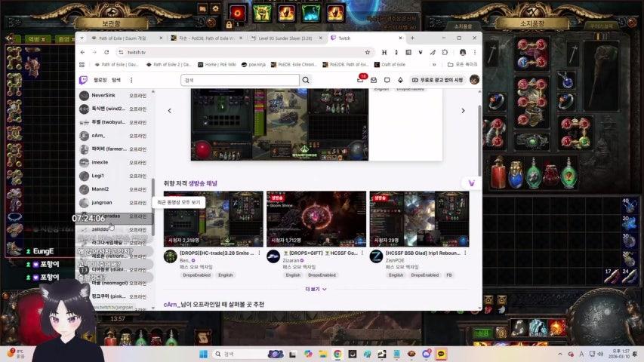Open jungroan channel in sidebar

click(115, 203)
